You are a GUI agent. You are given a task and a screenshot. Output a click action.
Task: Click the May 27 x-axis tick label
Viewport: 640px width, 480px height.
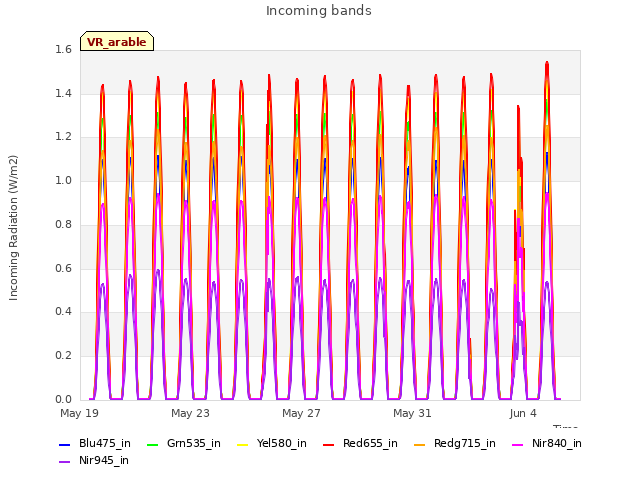[x=302, y=413]
